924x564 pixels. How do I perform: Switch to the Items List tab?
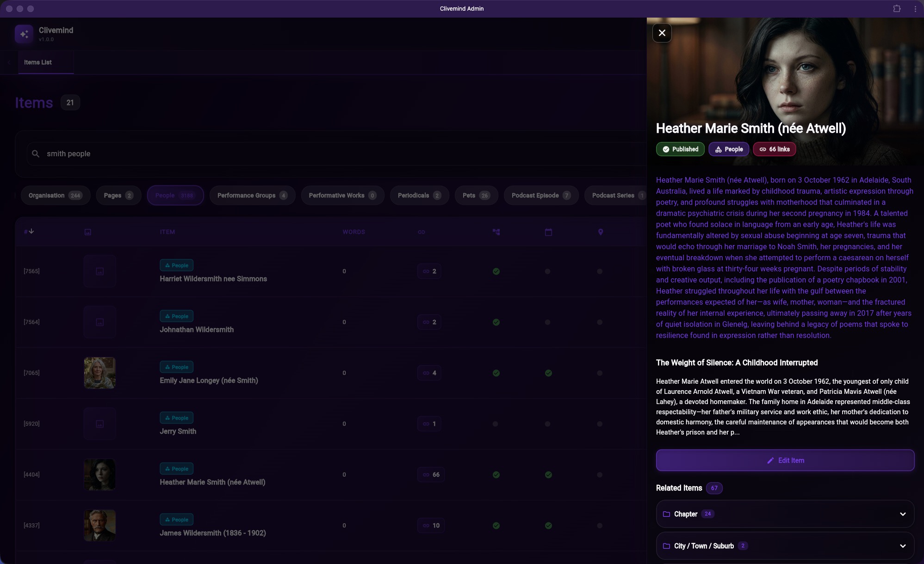38,62
